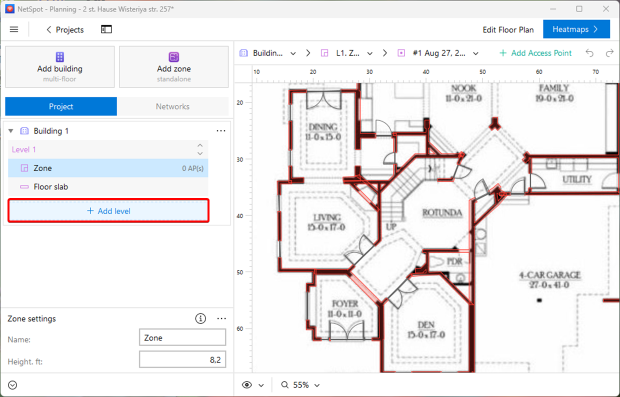Image resolution: width=620 pixels, height=397 pixels.
Task: Click the NetSpot app icon in title bar
Action: tap(9, 9)
